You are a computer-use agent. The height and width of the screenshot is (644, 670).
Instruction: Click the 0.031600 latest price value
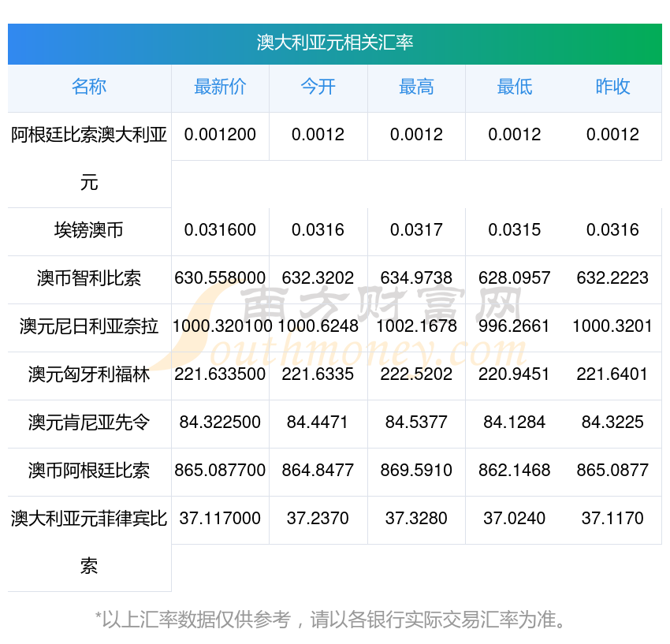220,230
